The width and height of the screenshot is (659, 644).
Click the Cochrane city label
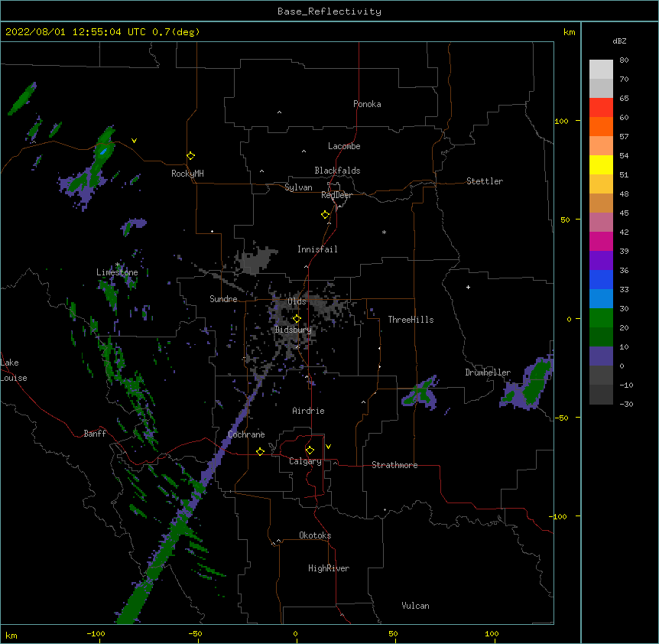click(246, 434)
